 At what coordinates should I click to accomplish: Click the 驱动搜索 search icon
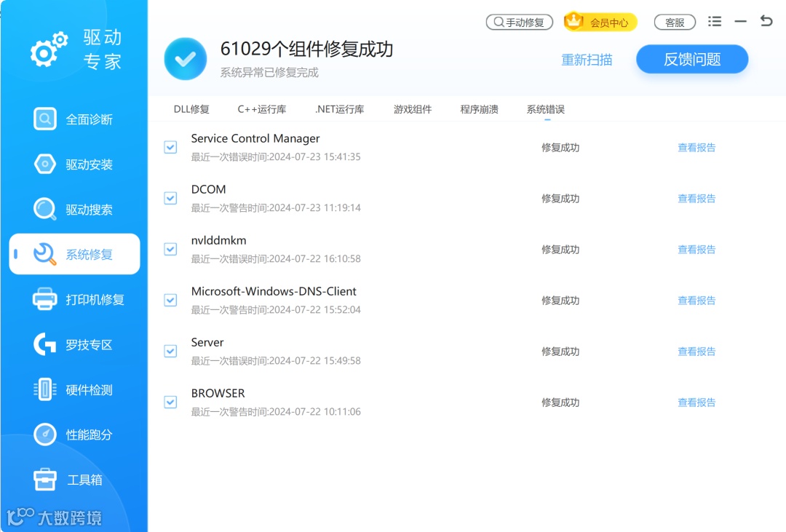tap(44, 209)
